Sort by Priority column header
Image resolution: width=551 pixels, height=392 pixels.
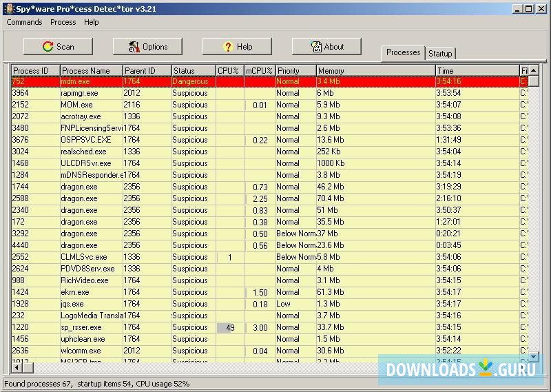[296, 71]
